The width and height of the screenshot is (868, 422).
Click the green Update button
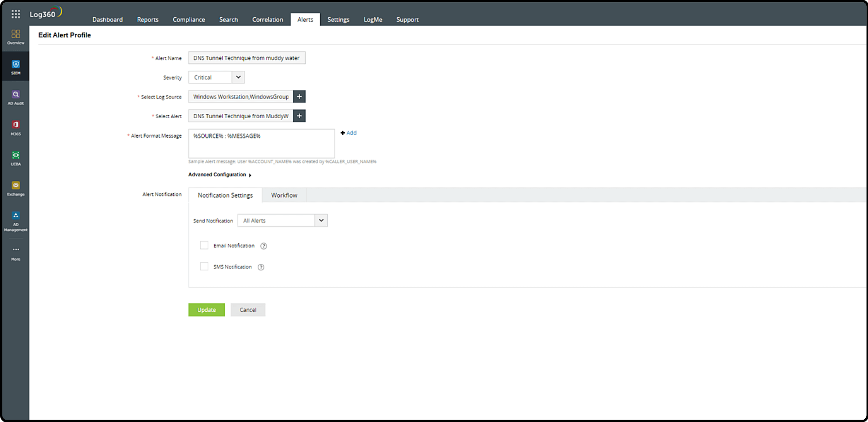(207, 310)
